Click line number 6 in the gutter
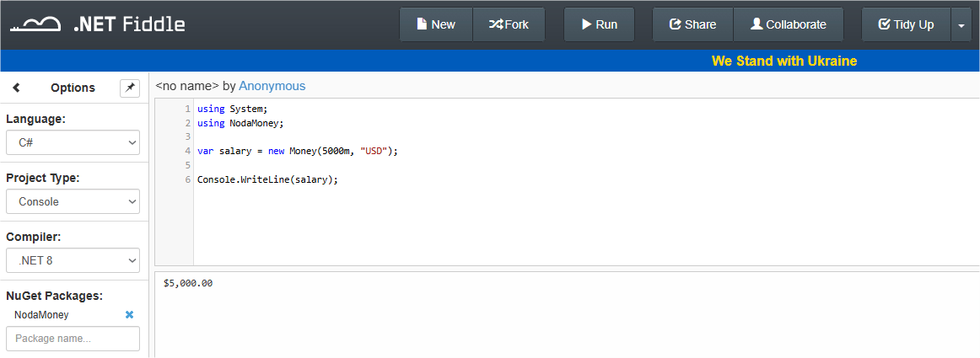This screenshot has width=980, height=358. [x=188, y=180]
